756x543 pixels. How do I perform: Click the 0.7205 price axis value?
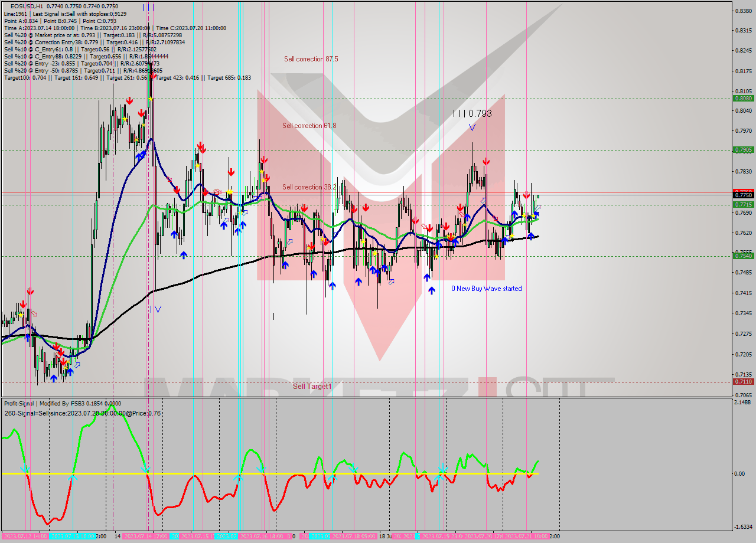coord(744,354)
